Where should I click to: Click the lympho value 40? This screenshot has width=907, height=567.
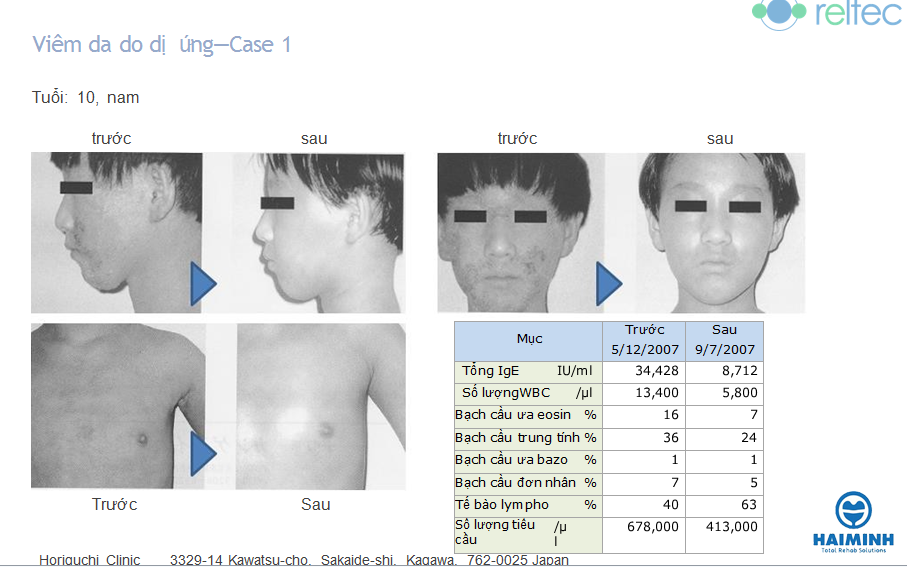(x=671, y=505)
